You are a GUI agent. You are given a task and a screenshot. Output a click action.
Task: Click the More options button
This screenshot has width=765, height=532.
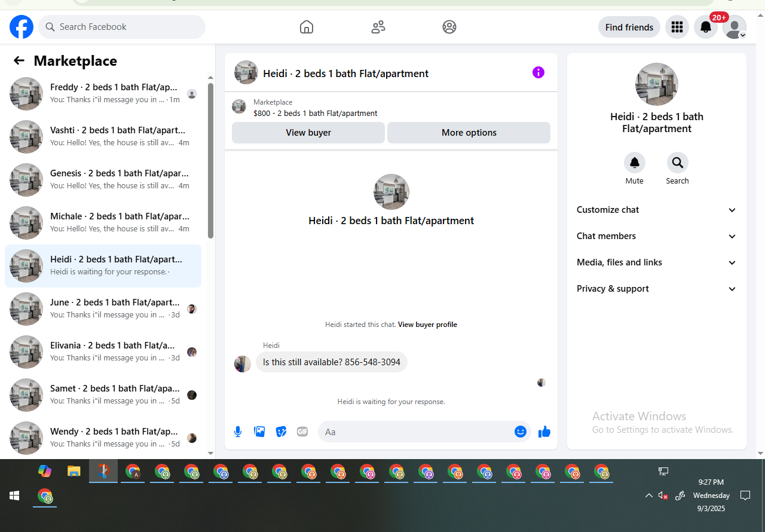pos(469,133)
